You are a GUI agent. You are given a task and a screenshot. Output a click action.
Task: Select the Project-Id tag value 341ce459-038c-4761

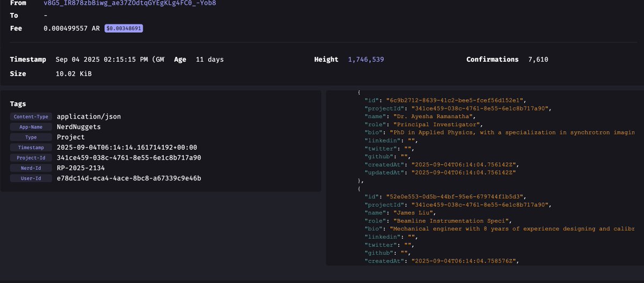[x=129, y=158]
